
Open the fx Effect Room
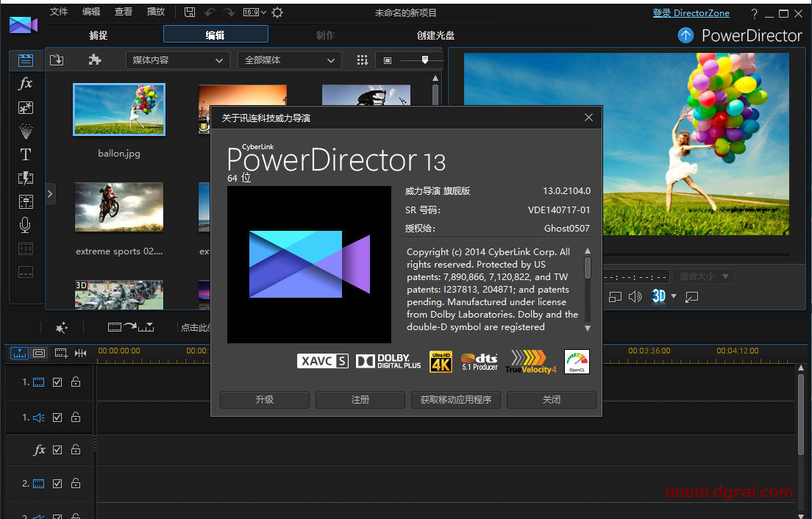[25, 83]
